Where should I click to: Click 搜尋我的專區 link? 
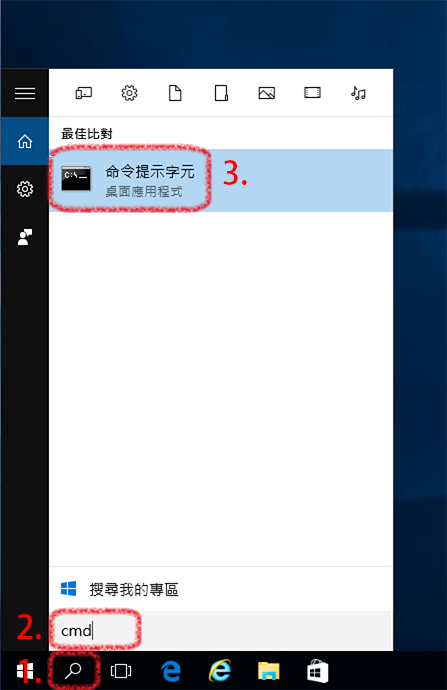(x=134, y=589)
